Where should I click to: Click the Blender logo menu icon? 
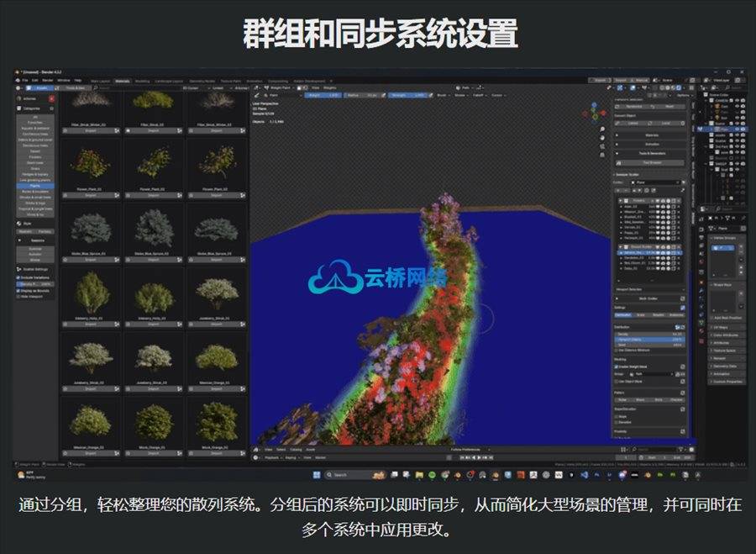(x=18, y=80)
